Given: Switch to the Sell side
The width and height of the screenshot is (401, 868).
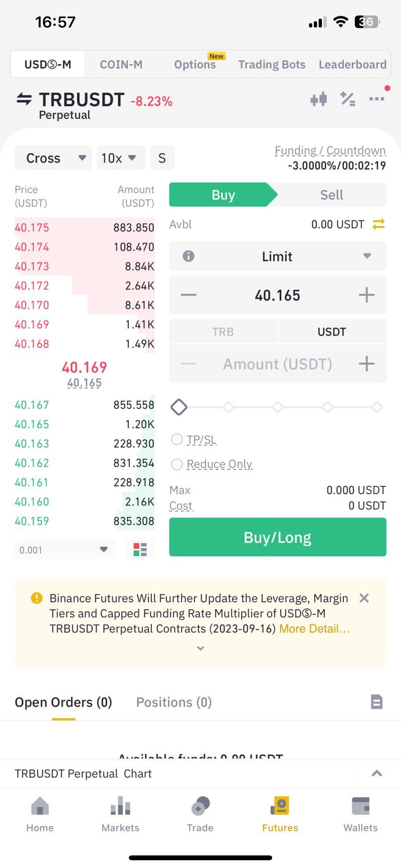Looking at the screenshot, I should coord(331,195).
